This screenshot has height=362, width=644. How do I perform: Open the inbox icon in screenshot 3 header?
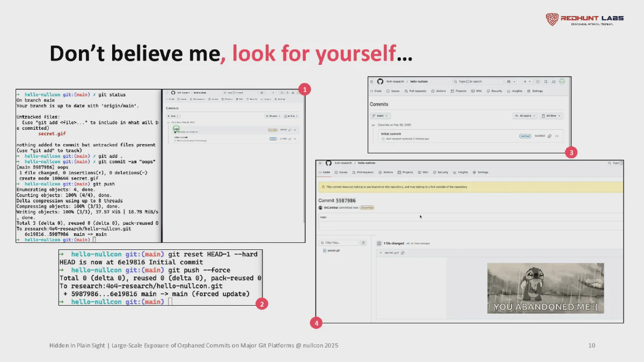[554, 82]
